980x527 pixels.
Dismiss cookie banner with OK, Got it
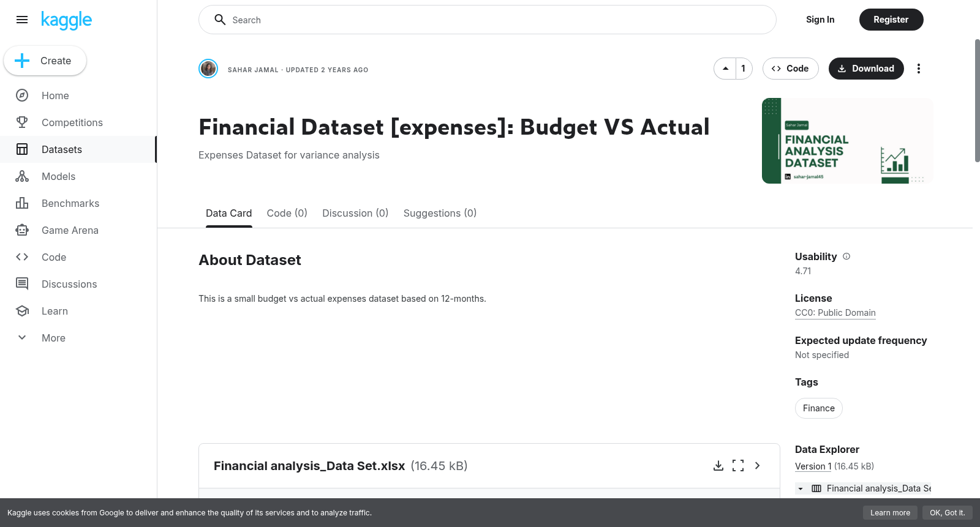pos(948,513)
